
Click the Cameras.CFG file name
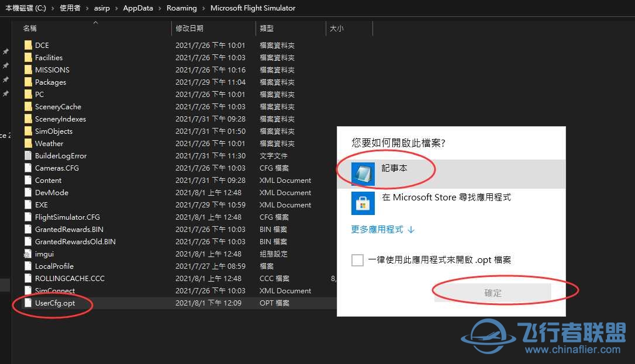pyautogui.click(x=57, y=168)
